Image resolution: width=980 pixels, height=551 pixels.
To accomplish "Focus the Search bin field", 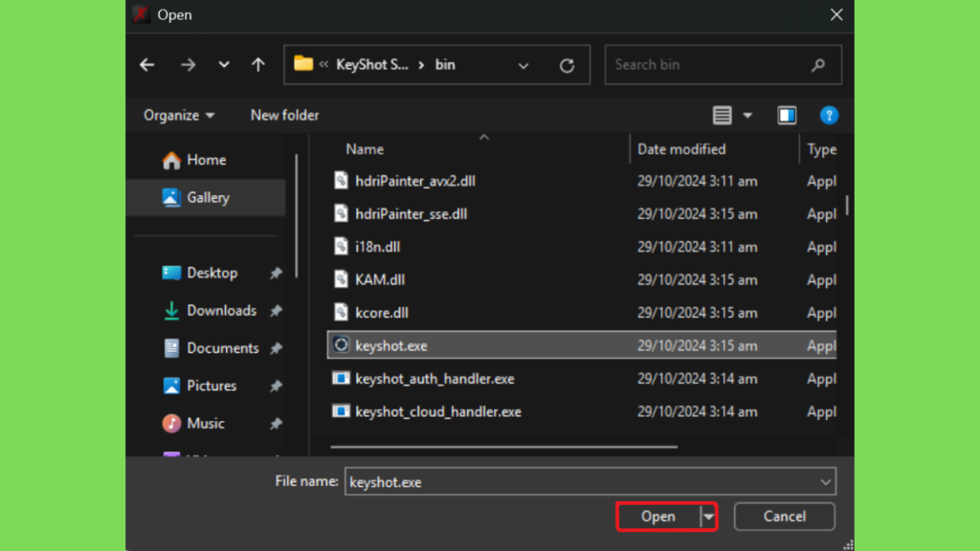I will (724, 64).
